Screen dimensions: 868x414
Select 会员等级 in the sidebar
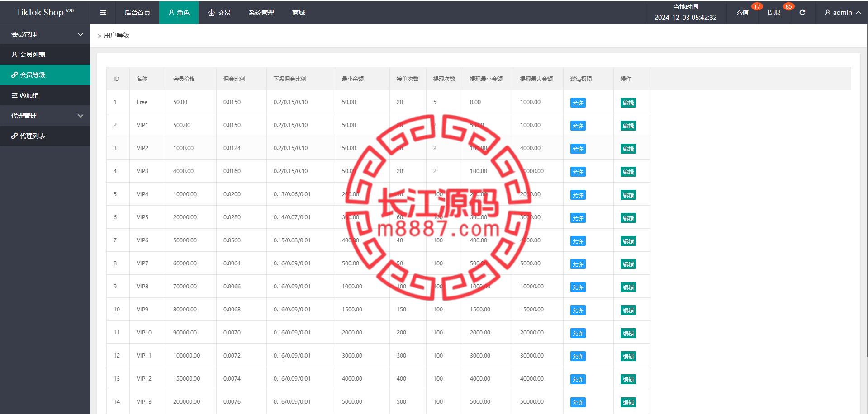tap(45, 75)
